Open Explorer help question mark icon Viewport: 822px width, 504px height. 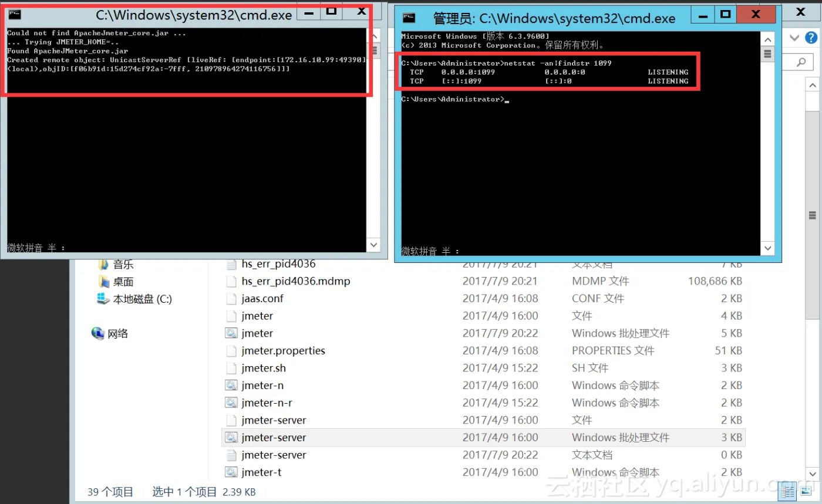pyautogui.click(x=811, y=38)
